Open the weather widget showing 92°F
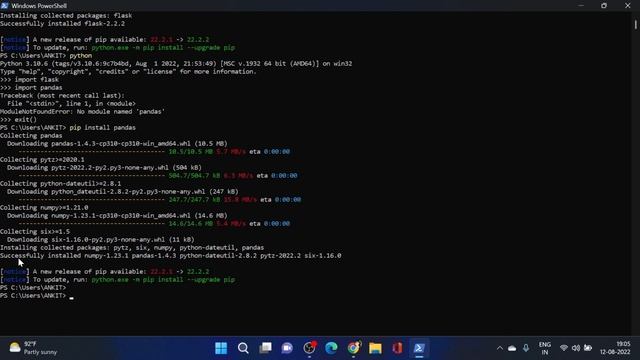 (x=33, y=348)
